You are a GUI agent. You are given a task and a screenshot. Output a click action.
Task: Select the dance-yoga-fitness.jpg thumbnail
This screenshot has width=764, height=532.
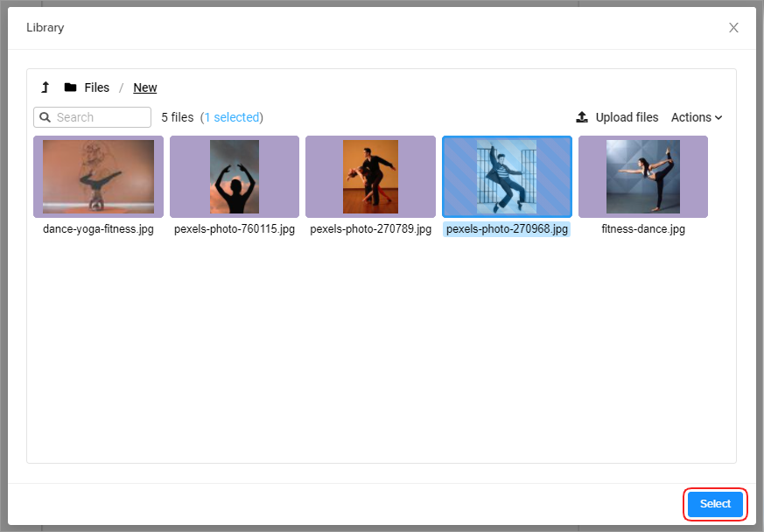tap(98, 177)
